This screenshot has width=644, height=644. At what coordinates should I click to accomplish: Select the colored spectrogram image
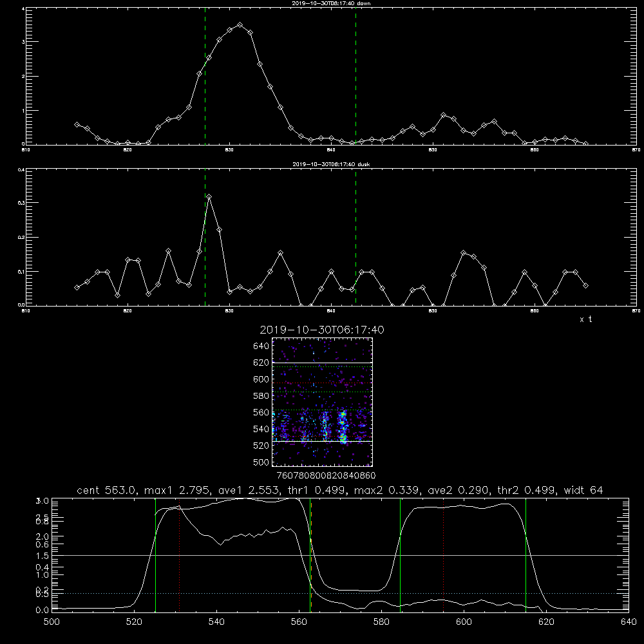click(323, 402)
